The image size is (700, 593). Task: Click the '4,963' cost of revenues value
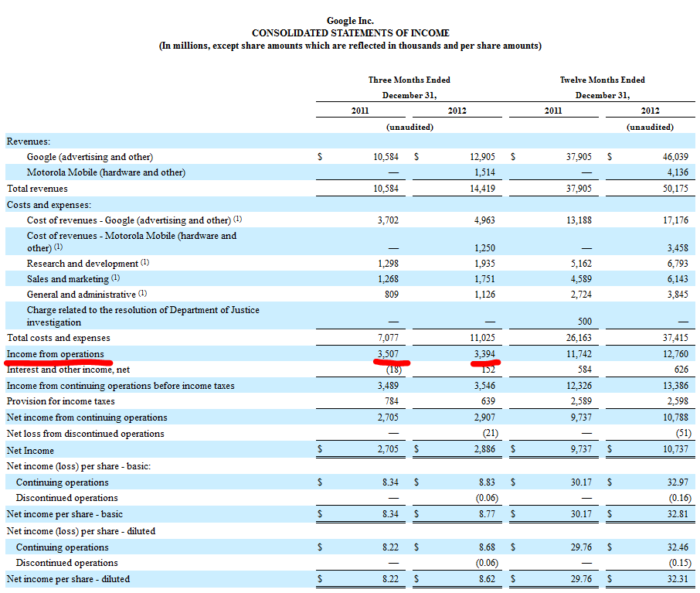pos(484,220)
